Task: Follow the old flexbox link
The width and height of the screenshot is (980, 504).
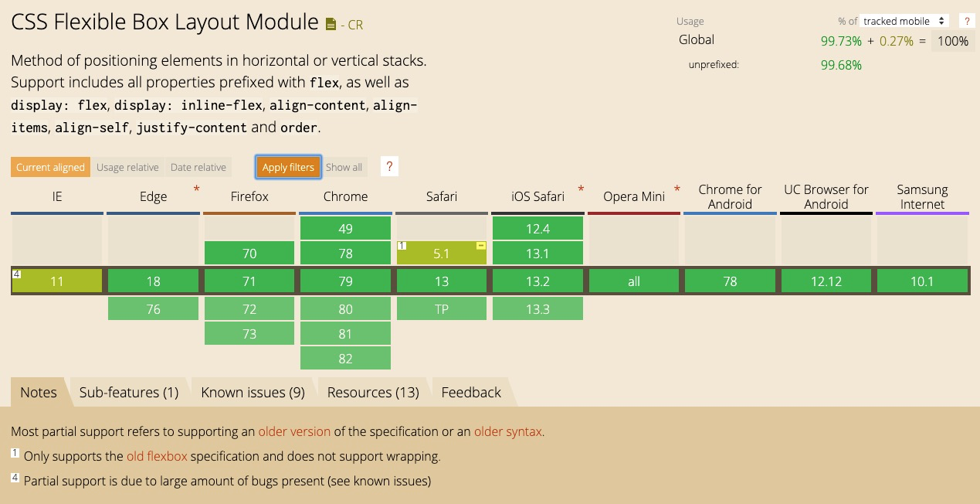Action: (x=157, y=456)
